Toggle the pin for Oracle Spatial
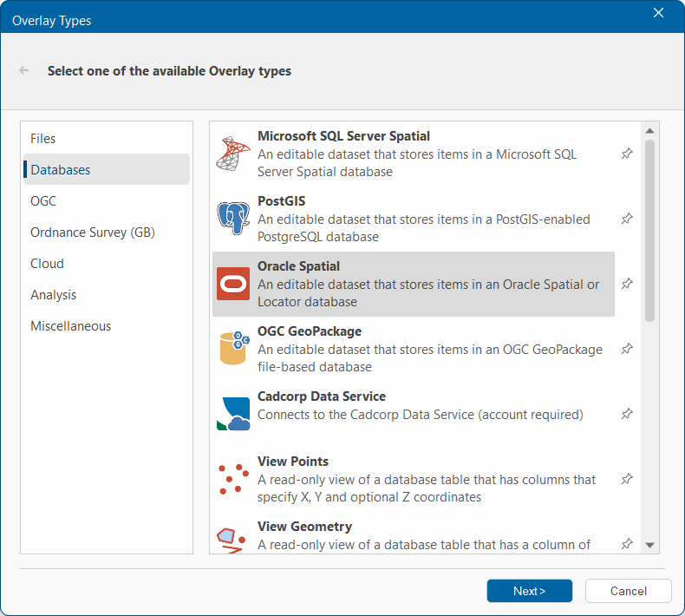Image resolution: width=685 pixels, height=616 pixels. pyautogui.click(x=627, y=284)
